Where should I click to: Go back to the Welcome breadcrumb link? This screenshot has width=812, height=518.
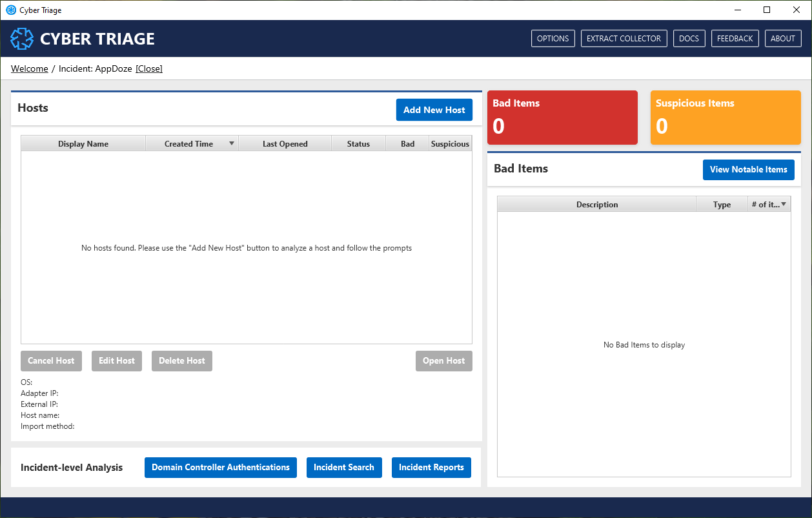click(x=30, y=68)
